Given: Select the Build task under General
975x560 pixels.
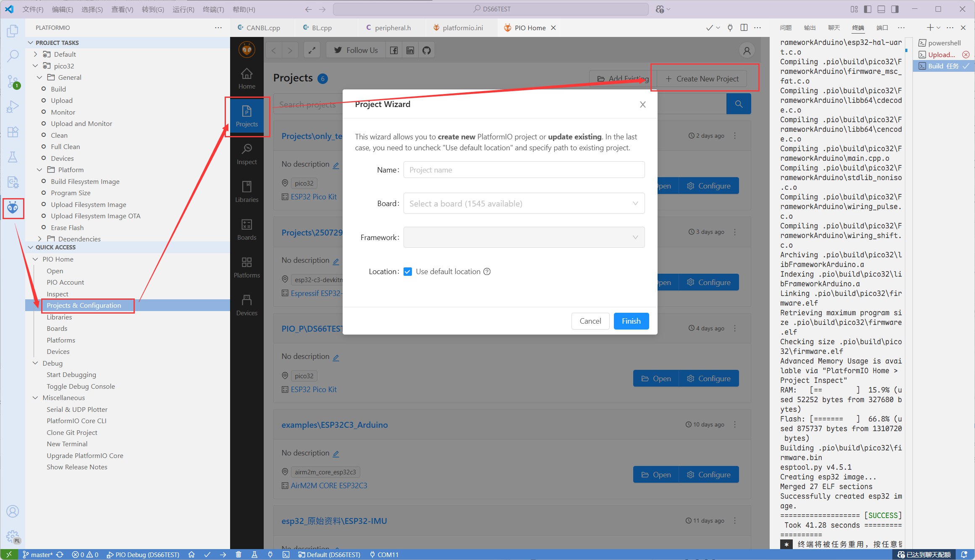Looking at the screenshot, I should click(x=58, y=89).
